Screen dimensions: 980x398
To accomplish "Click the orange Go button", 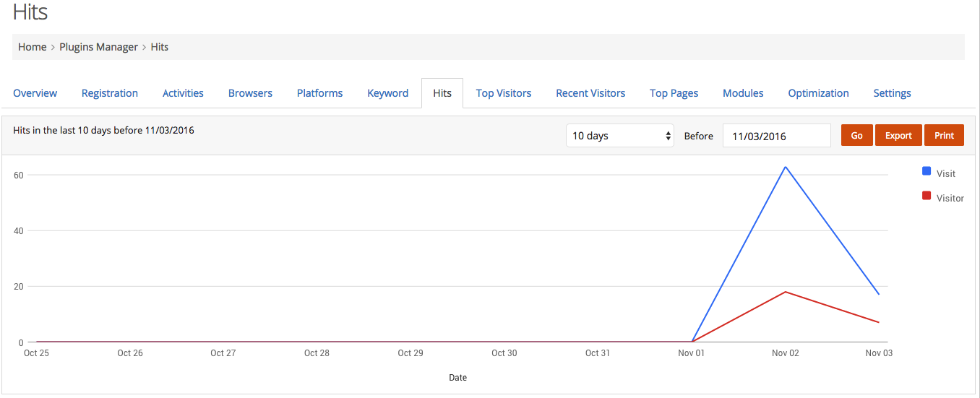I will [857, 135].
